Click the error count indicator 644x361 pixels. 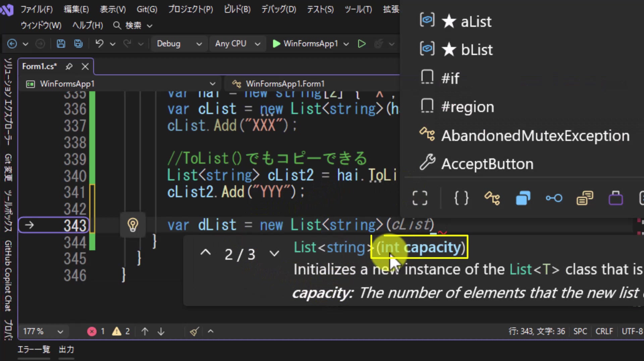point(96,331)
